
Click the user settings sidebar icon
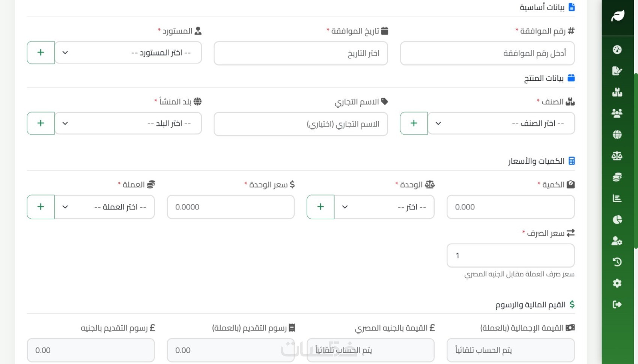(x=617, y=241)
